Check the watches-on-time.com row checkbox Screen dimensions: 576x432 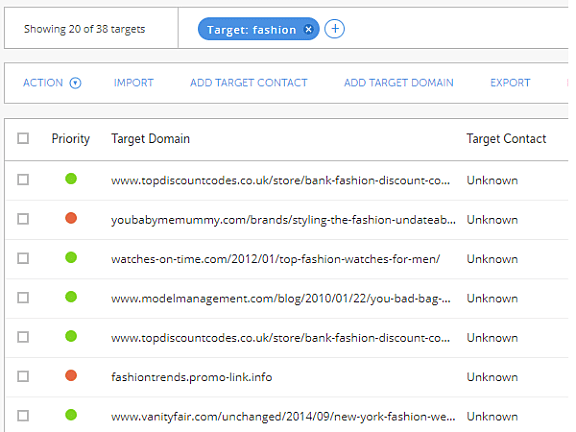coord(23,259)
